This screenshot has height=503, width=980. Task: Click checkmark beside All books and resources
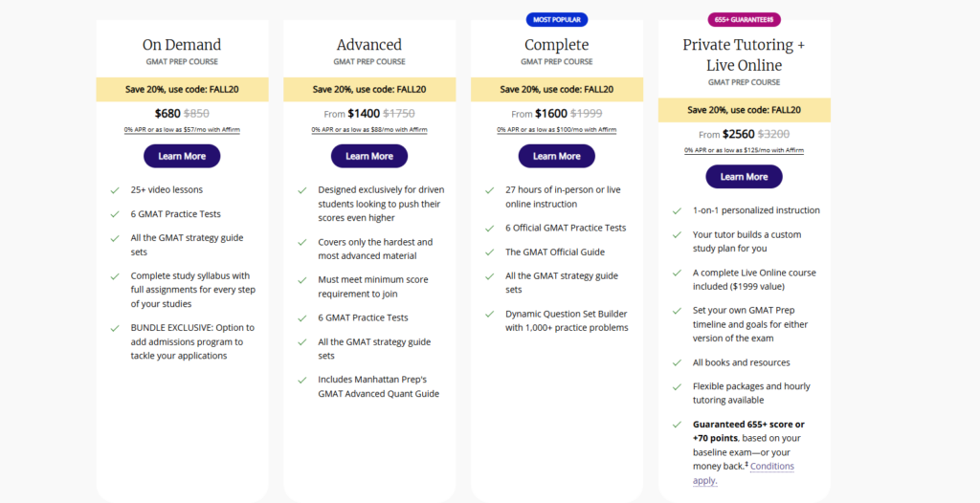677,362
